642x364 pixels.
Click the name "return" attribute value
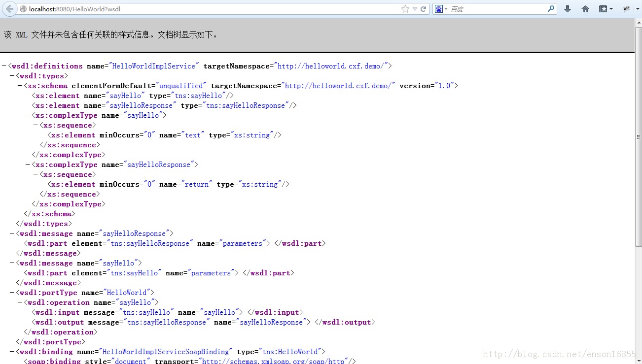pos(197,184)
